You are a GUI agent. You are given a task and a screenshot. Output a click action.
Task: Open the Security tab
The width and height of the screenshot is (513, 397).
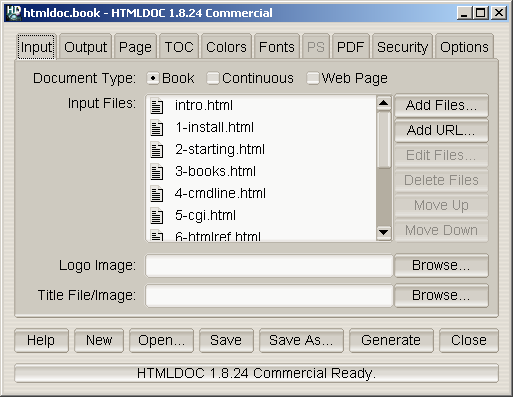pos(402,47)
